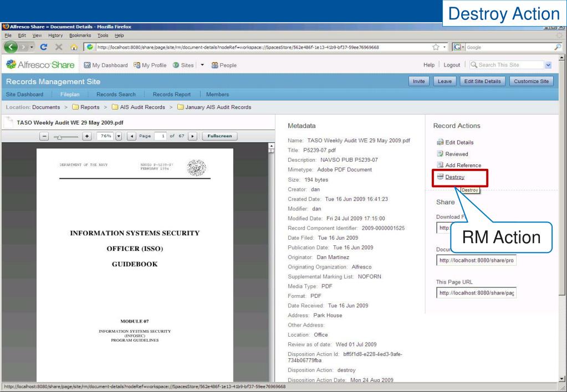Click the Document URL field under Share
Viewport: 567px width, 392px height.
click(x=476, y=260)
